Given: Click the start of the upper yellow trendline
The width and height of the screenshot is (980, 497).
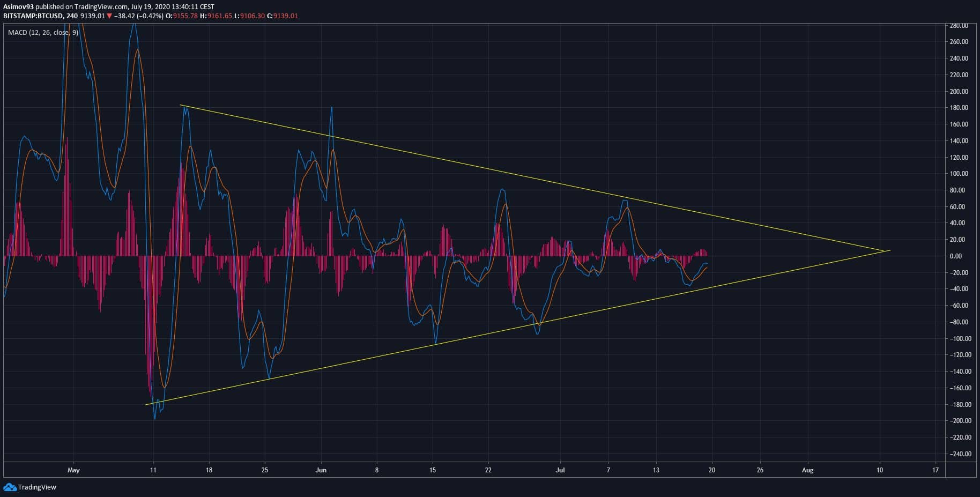Looking at the screenshot, I should point(181,105).
